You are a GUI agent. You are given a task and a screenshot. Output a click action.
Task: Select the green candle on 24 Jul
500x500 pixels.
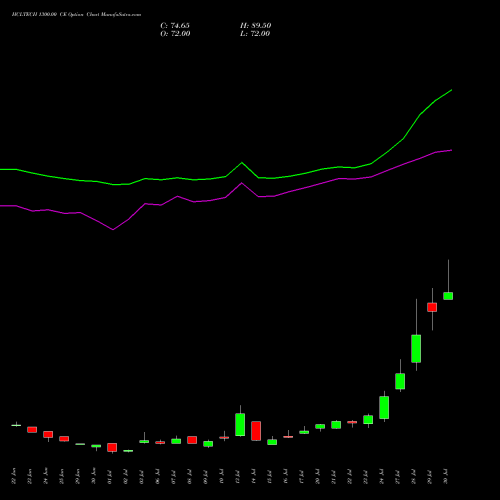(x=384, y=407)
